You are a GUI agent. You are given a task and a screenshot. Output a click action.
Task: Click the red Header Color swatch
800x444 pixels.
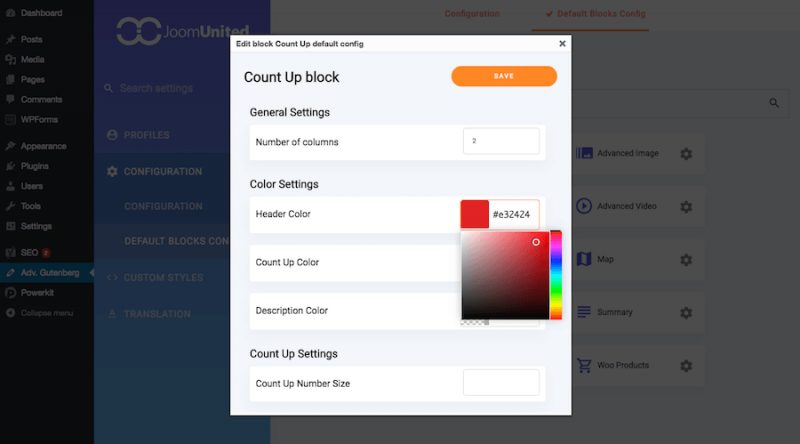(474, 214)
